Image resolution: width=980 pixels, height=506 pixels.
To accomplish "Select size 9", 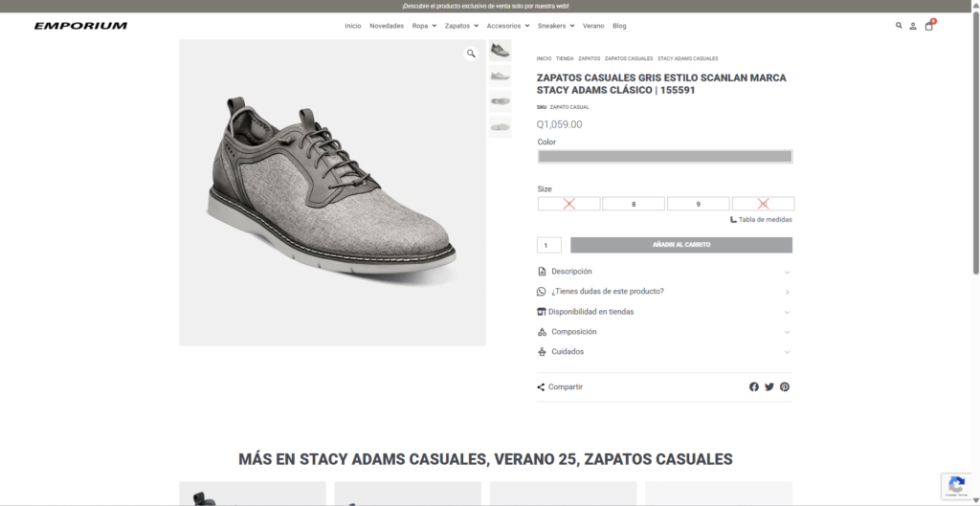I will tap(698, 204).
